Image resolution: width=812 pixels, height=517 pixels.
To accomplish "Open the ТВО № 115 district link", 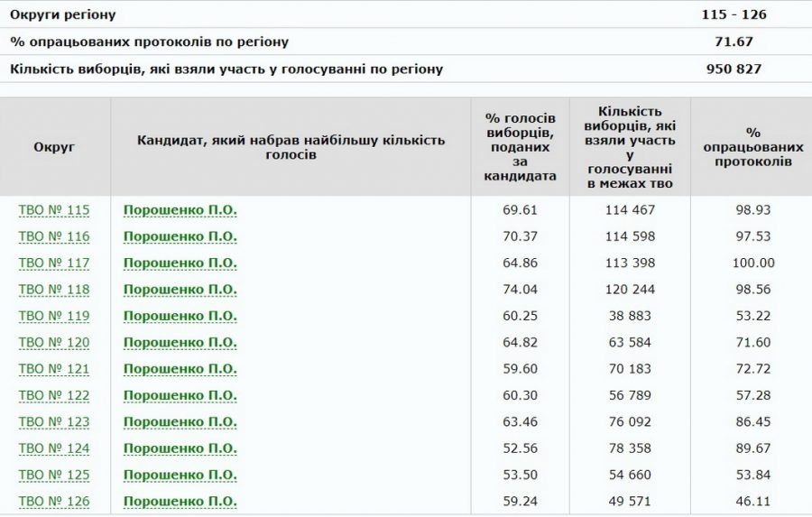I will coord(54,210).
